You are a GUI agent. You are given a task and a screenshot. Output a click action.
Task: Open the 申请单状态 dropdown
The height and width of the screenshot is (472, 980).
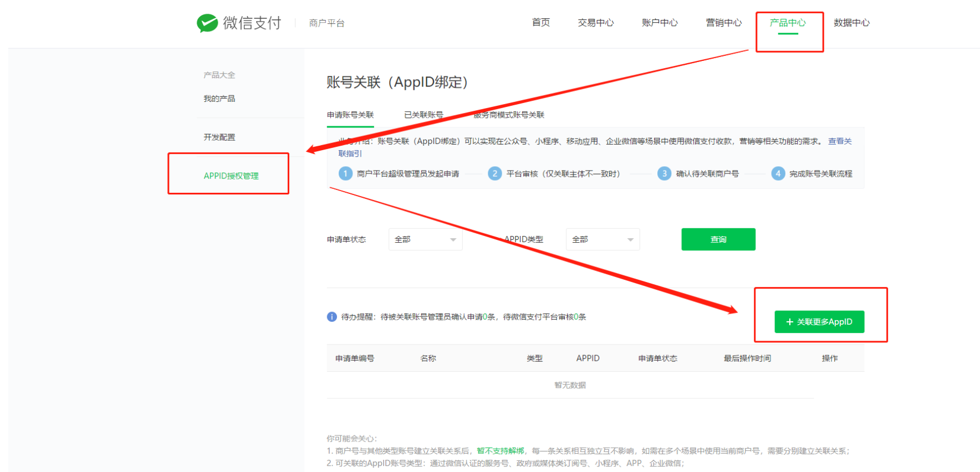[x=425, y=239]
